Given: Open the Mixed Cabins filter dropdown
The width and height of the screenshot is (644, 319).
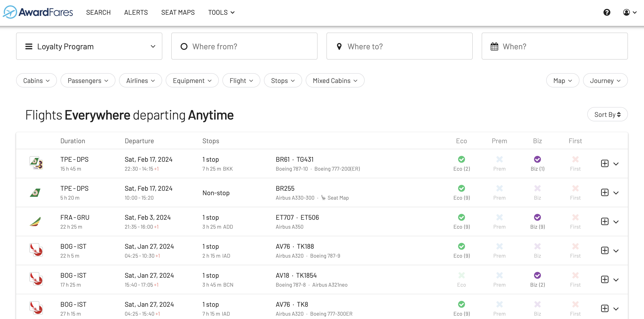Looking at the screenshot, I should [x=335, y=81].
